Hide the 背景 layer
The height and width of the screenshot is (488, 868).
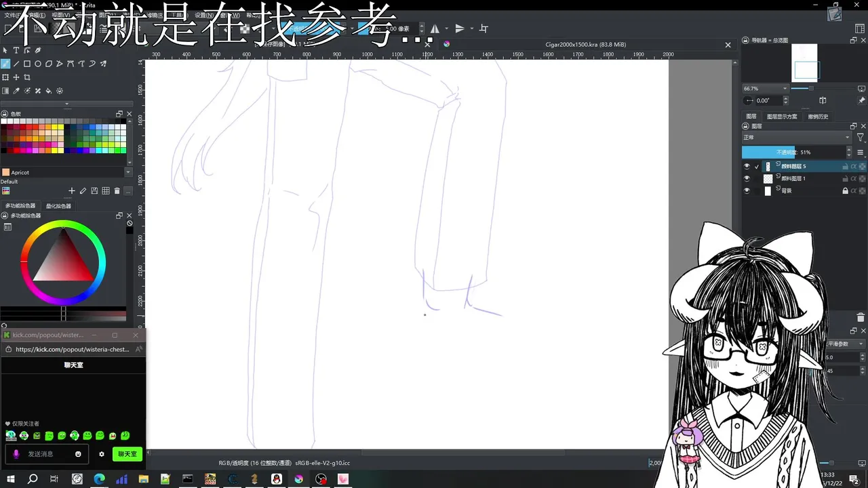coord(747,190)
